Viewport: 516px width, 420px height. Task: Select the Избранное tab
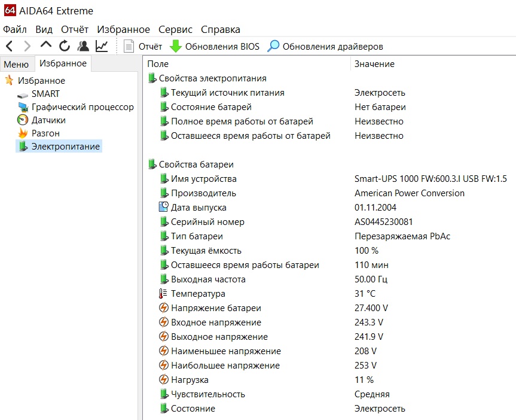pyautogui.click(x=63, y=63)
